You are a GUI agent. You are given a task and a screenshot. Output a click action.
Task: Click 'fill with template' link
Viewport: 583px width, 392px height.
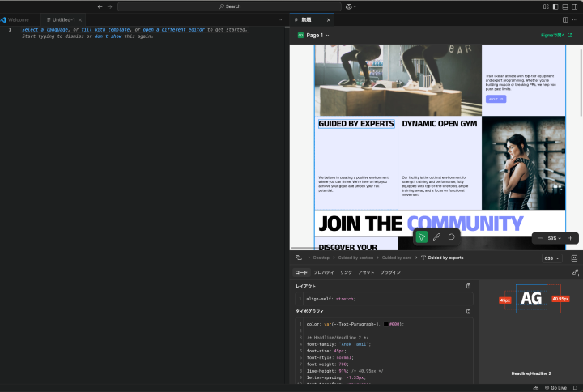pyautogui.click(x=105, y=30)
